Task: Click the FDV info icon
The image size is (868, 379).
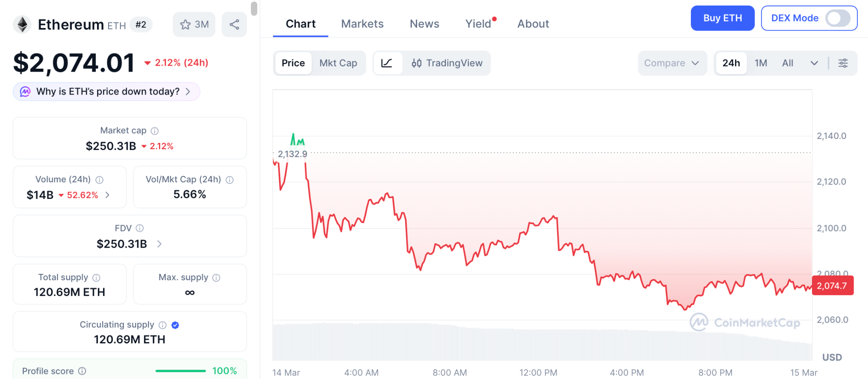Action: [x=140, y=229]
